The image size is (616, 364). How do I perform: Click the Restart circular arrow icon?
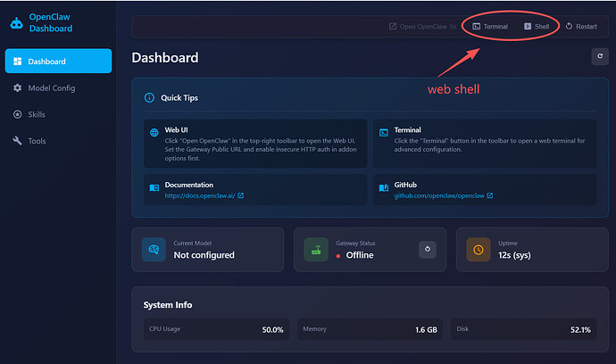pos(569,26)
